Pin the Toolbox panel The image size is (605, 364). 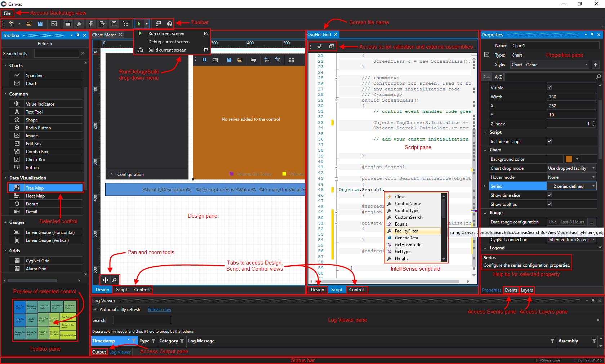pyautogui.click(x=78, y=35)
